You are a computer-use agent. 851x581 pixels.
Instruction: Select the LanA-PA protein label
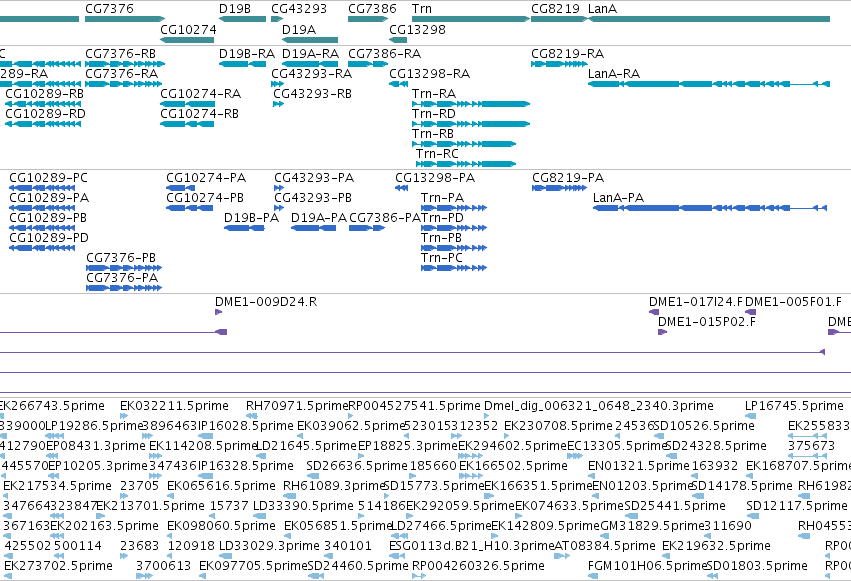coord(618,198)
